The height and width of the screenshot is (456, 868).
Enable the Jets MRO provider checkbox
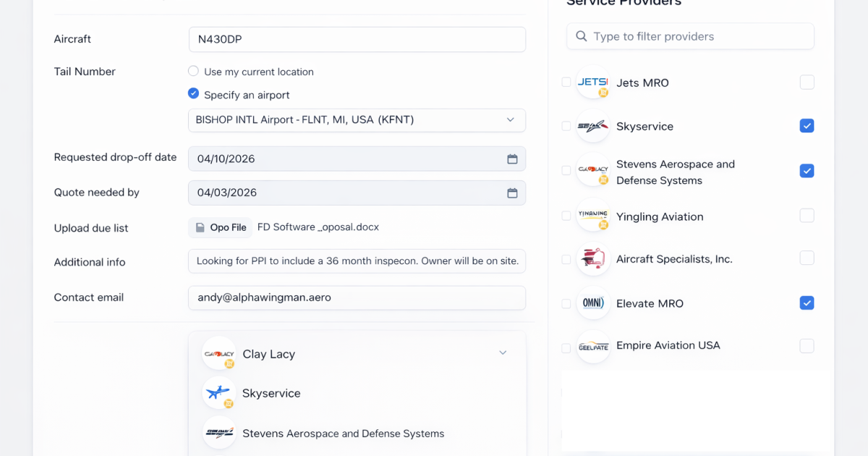point(807,83)
